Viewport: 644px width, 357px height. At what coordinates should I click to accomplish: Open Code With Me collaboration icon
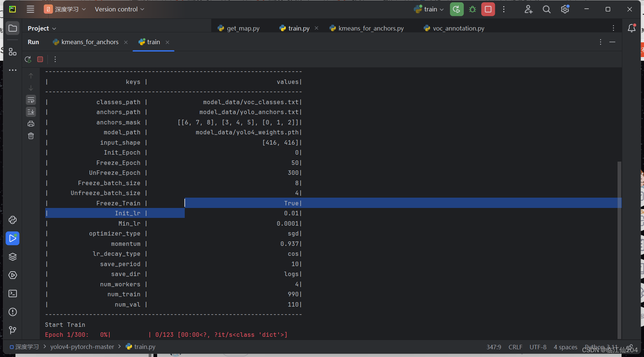pyautogui.click(x=528, y=9)
